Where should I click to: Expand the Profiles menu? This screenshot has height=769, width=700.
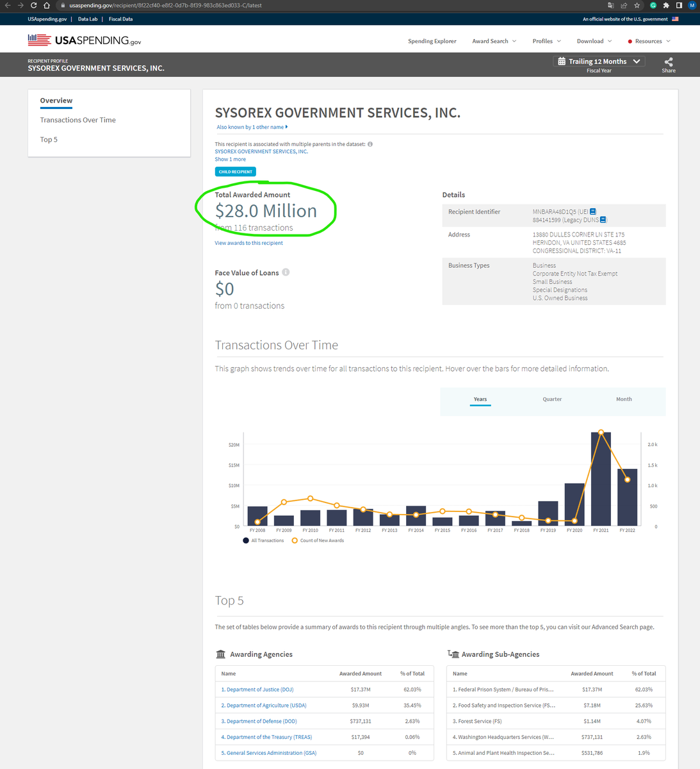[x=546, y=41]
